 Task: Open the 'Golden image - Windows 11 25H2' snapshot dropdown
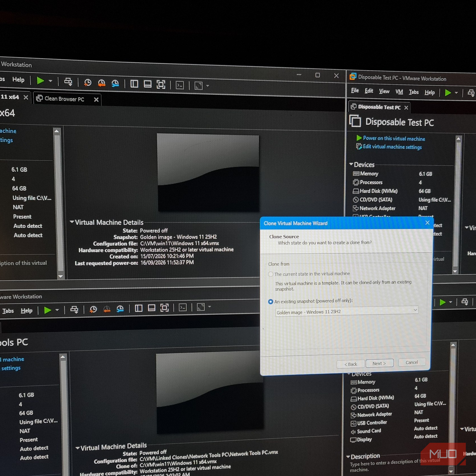tap(347, 311)
